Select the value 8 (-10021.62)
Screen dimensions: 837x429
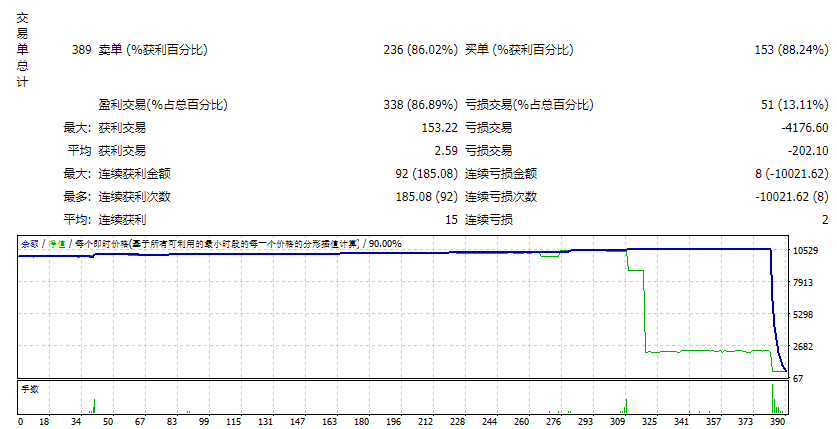(792, 174)
